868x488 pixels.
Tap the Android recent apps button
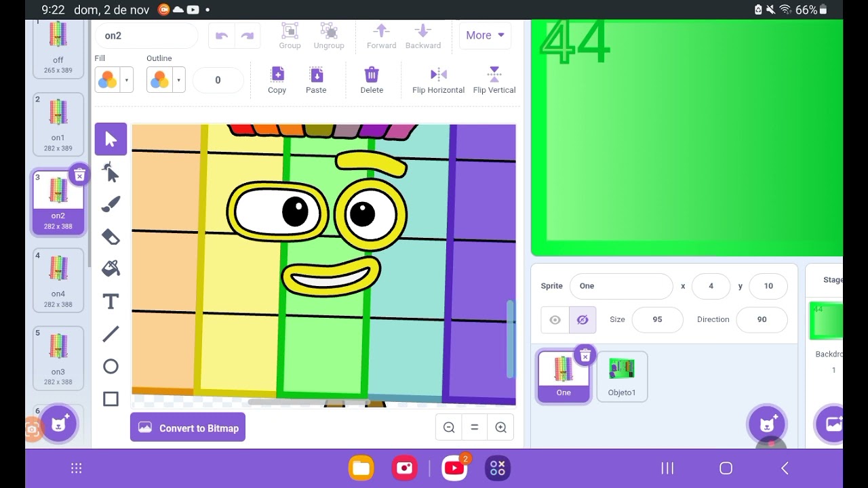[x=667, y=468]
